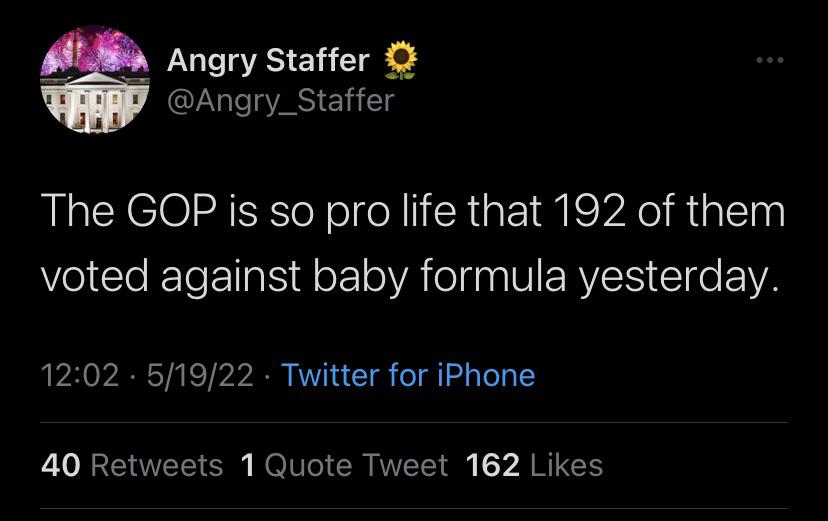
Task: Click the 162 likes count number
Action: click(493, 465)
